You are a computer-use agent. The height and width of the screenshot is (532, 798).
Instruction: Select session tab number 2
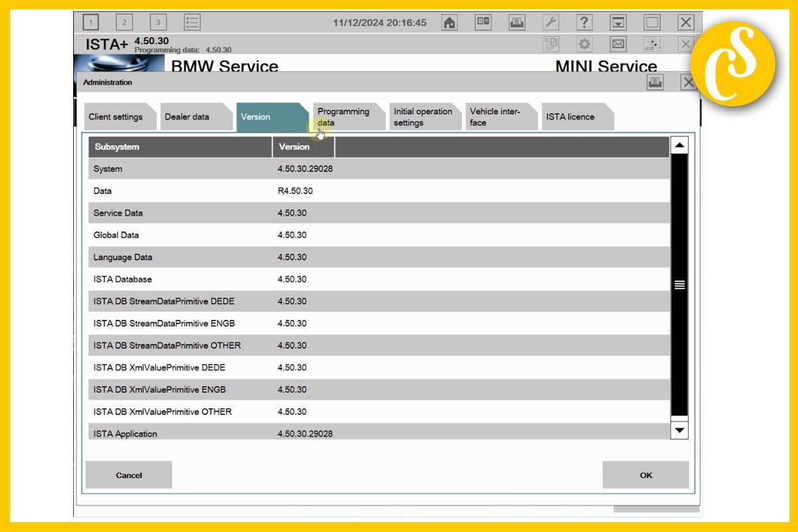point(124,21)
